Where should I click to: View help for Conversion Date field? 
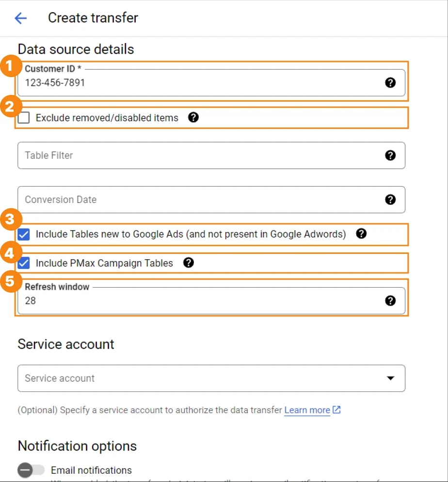tap(390, 200)
